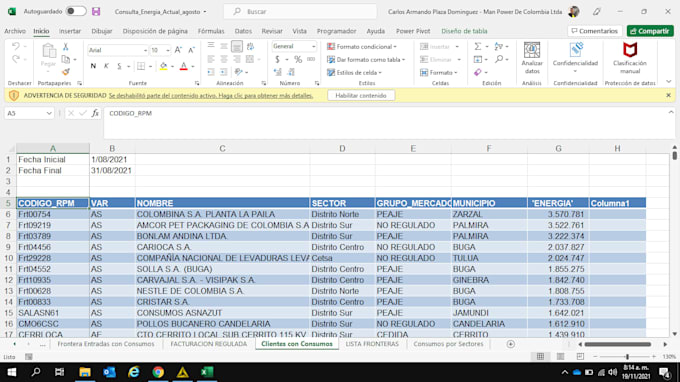
Task: Open Formato condicional dropdown
Action: click(362, 46)
